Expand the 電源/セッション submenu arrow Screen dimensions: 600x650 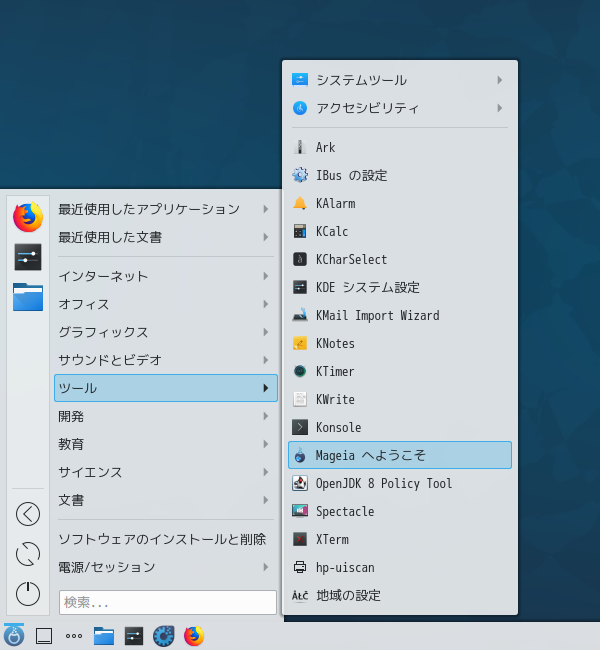tap(266, 567)
